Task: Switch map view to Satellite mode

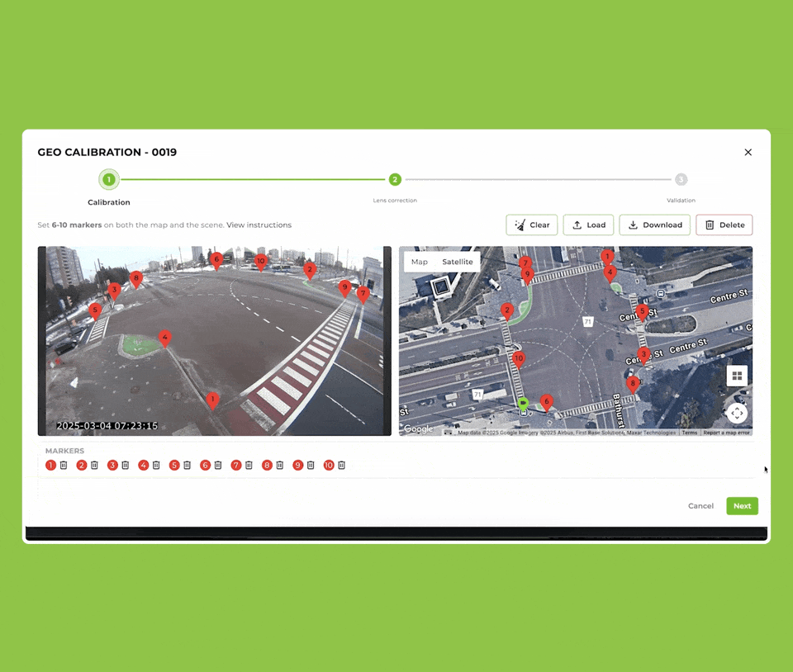Action: [x=458, y=262]
